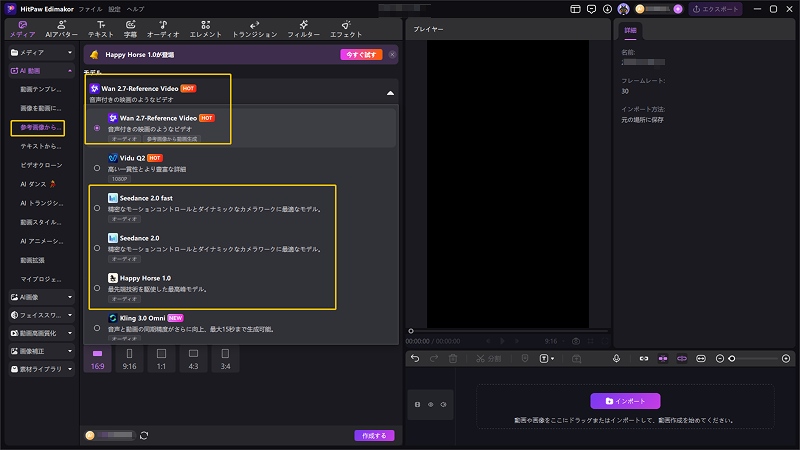
Task: Choose the 4:3 aspect ratio
Action: click(193, 359)
